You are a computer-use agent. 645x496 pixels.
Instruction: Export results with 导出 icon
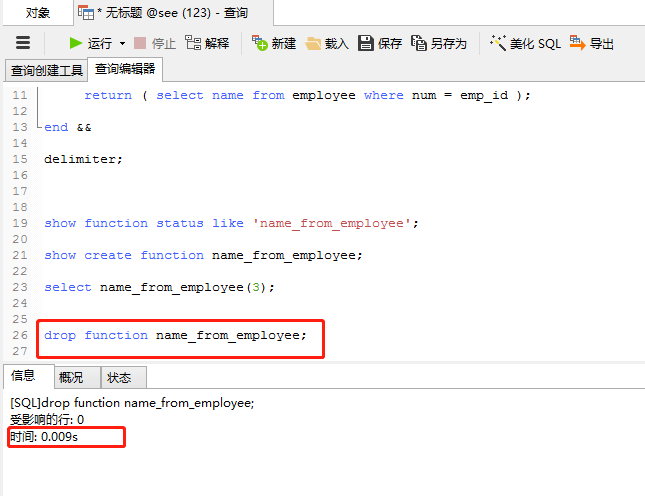[578, 43]
